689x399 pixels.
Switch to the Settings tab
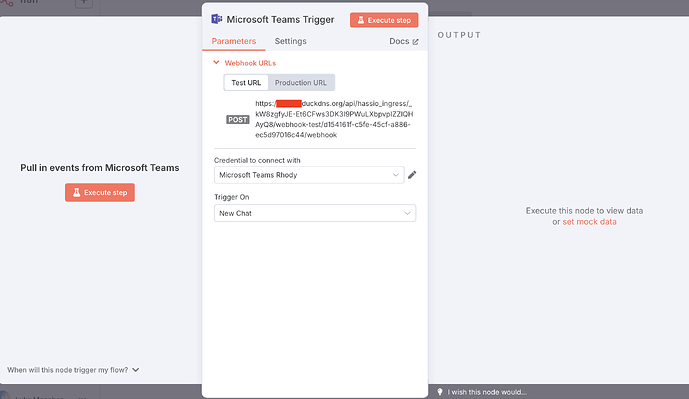click(290, 41)
